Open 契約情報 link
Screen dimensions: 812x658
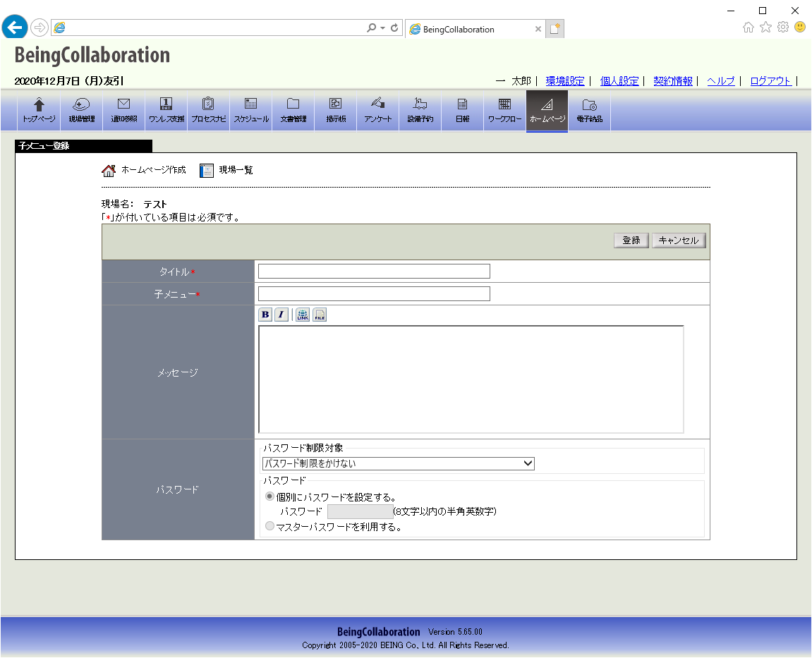[x=673, y=81]
